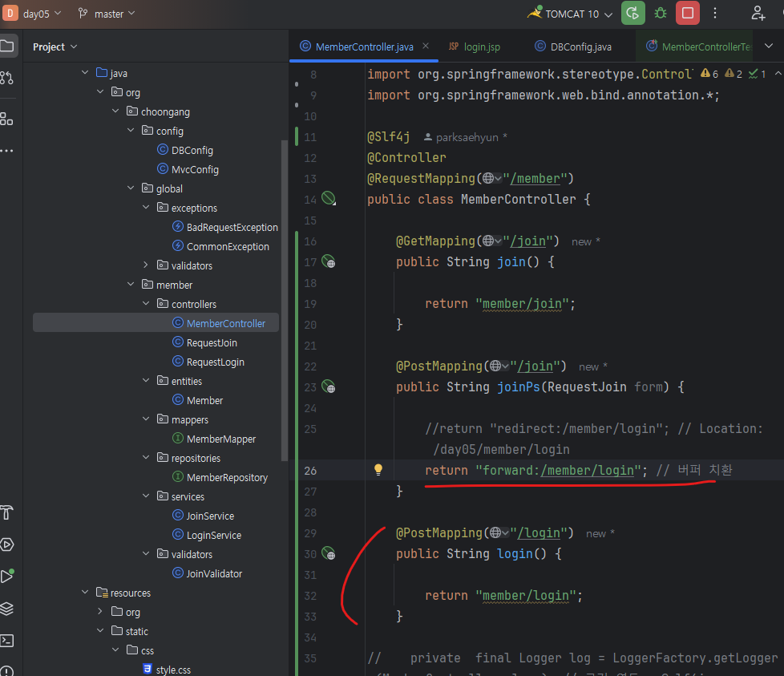Viewport: 784px width, 676px height.
Task: Click the web endpoint gutter icon on line 30
Action: click(x=329, y=553)
